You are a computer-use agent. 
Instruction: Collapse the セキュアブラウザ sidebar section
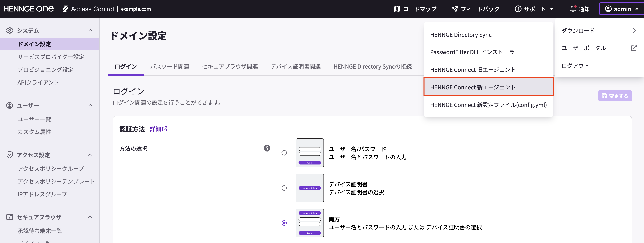click(90, 217)
